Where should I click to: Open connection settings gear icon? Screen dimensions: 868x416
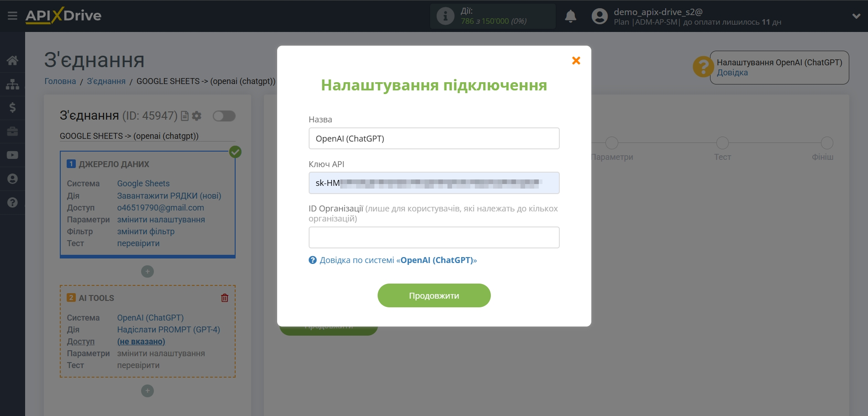pyautogui.click(x=197, y=116)
